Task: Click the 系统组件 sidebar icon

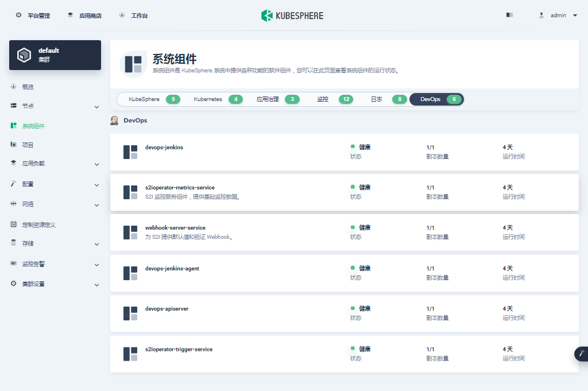Action: pos(14,126)
